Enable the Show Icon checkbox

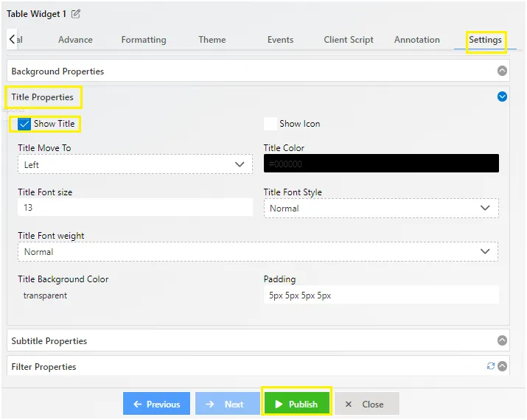coord(271,124)
